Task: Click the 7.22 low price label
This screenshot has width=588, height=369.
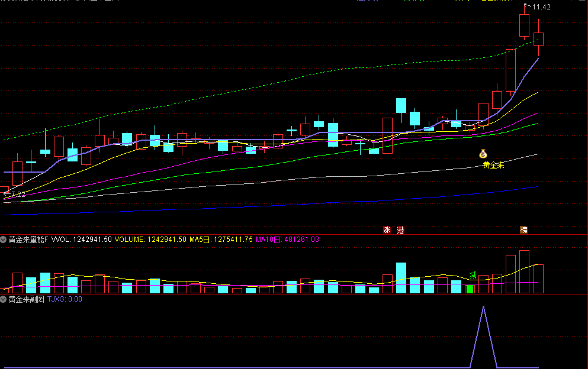Action: tap(18, 194)
